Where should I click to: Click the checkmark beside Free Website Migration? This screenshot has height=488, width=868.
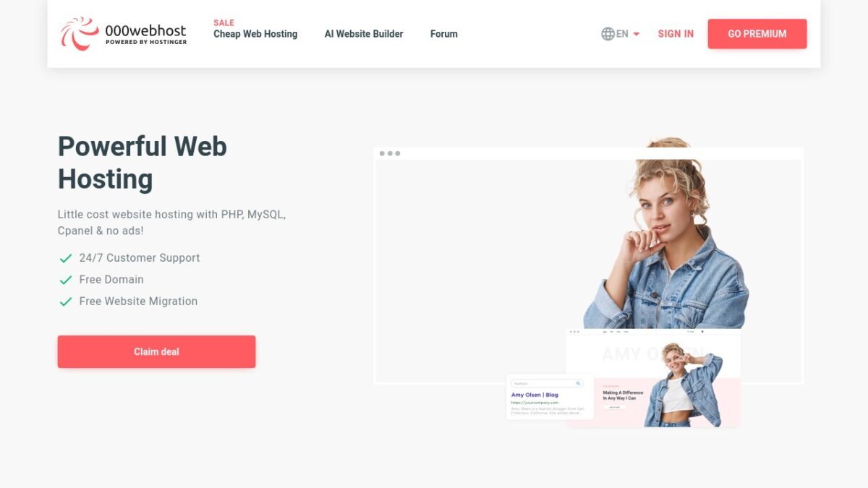(x=66, y=301)
